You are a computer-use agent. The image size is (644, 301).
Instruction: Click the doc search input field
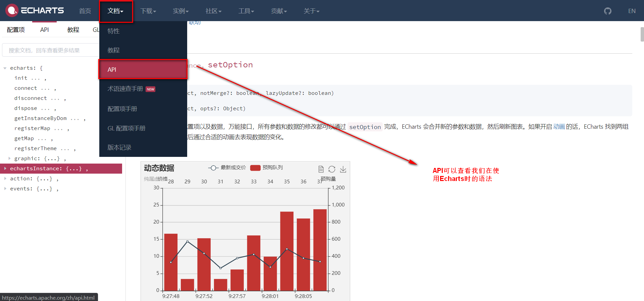click(50, 50)
